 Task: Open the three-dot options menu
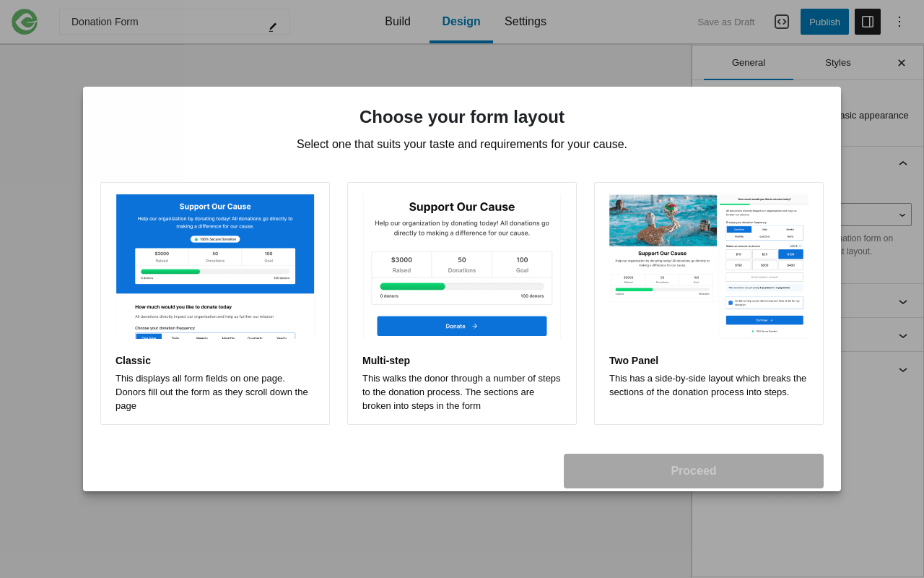coord(899,22)
